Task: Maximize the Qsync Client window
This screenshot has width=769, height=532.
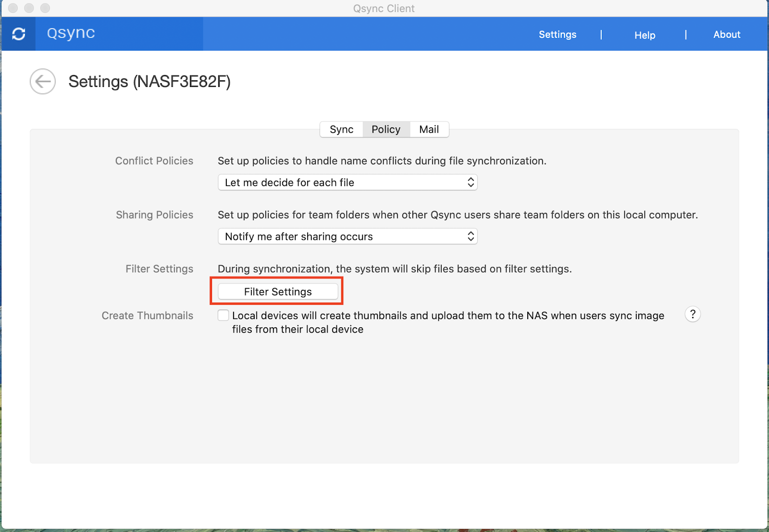Action: (45, 8)
